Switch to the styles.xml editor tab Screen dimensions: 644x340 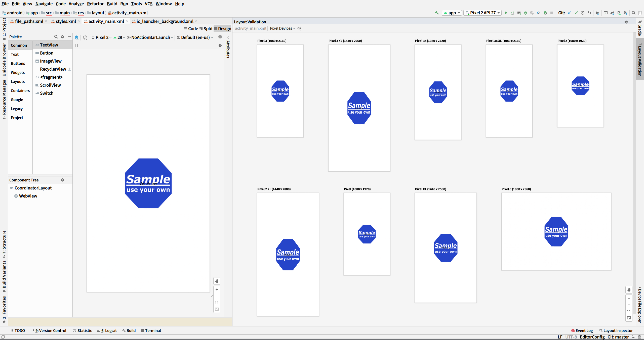coord(65,21)
